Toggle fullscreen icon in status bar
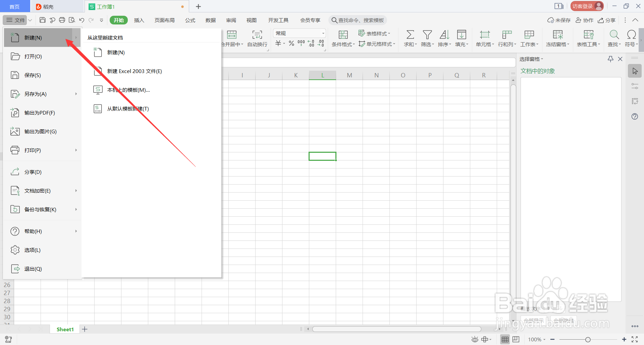The image size is (644, 345). point(635,340)
